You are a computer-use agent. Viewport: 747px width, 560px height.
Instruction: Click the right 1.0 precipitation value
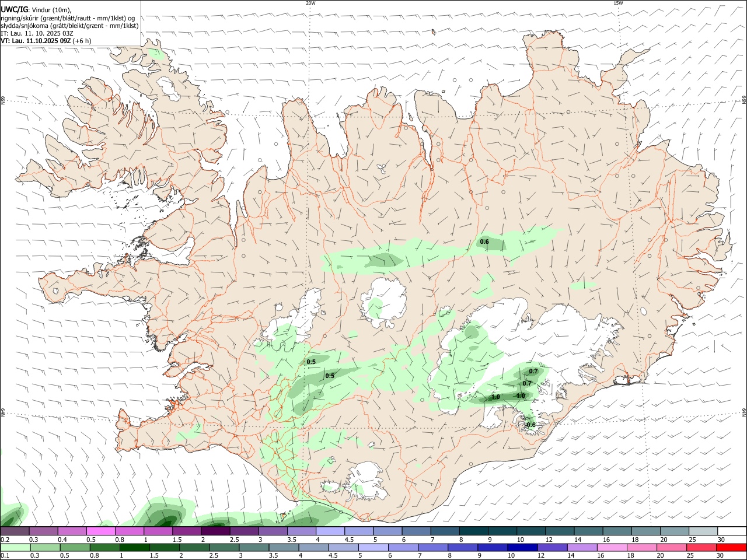(521, 395)
